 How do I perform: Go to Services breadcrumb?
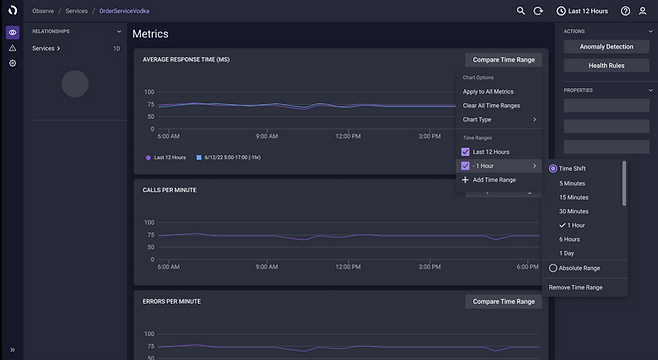pos(76,11)
